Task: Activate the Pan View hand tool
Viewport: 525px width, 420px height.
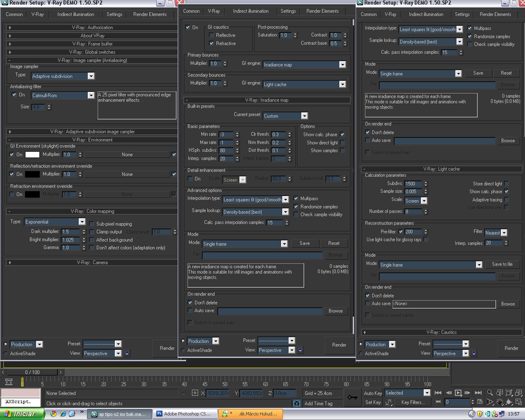Action: (500, 403)
